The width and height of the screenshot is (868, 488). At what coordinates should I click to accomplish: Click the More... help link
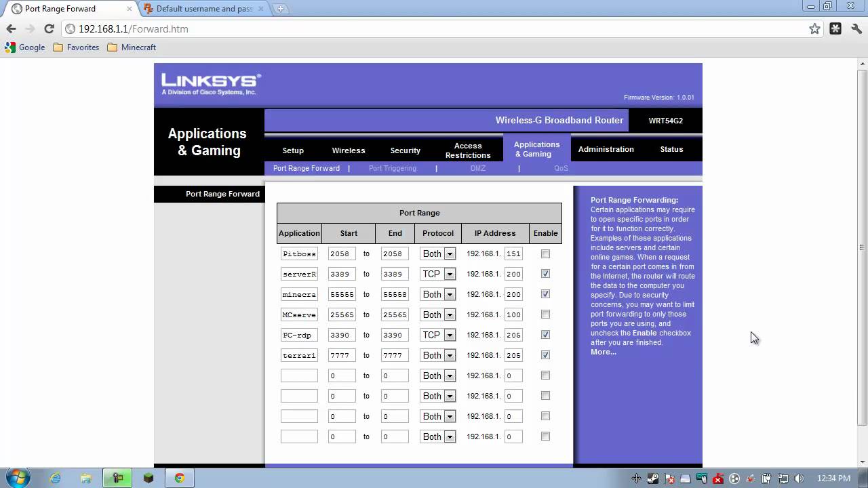click(x=604, y=352)
